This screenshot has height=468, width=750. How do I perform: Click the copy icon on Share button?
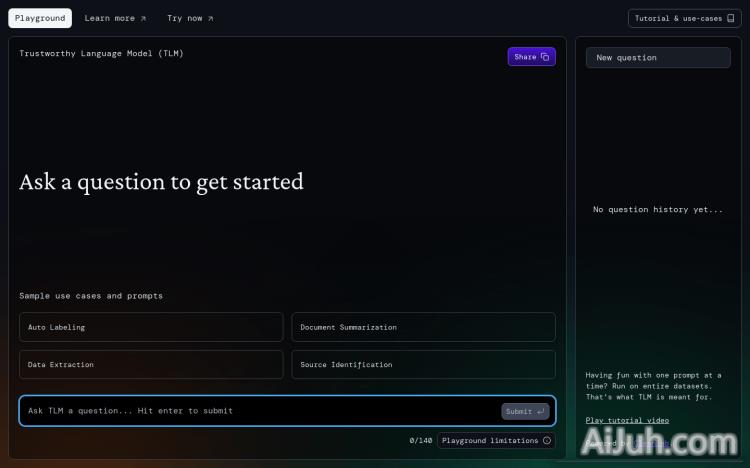pyautogui.click(x=545, y=57)
